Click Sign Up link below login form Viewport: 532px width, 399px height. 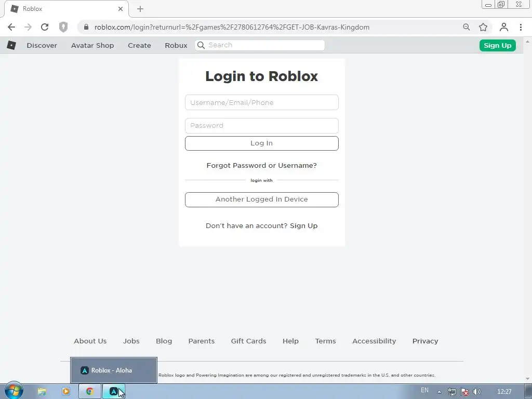(303, 226)
